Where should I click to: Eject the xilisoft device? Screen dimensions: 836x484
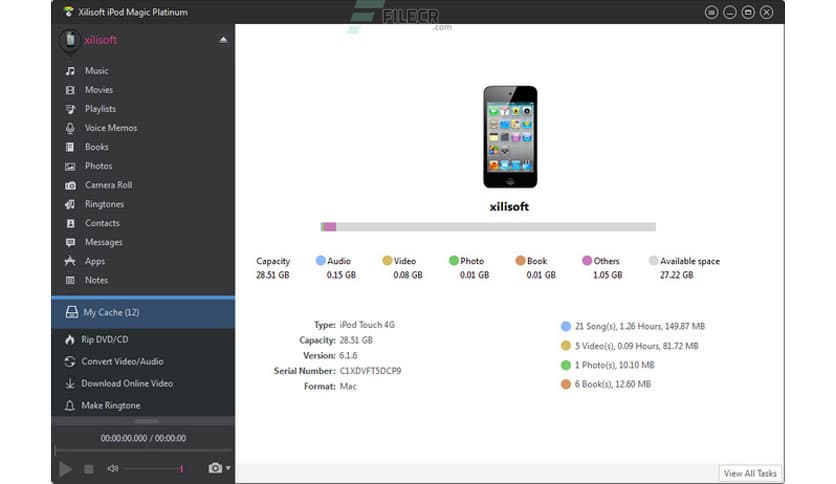(223, 39)
